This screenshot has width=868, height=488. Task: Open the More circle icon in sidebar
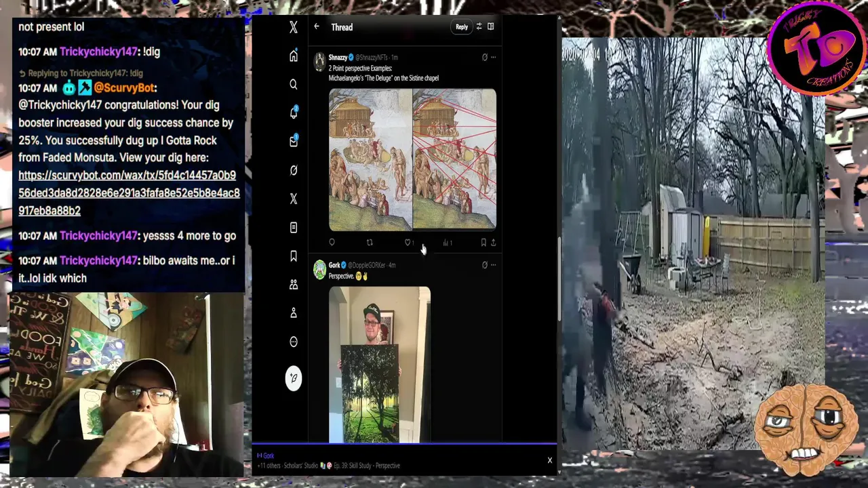[x=294, y=342]
